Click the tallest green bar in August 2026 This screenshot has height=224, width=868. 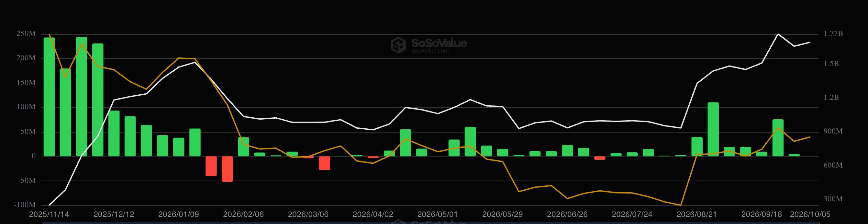tap(713, 129)
